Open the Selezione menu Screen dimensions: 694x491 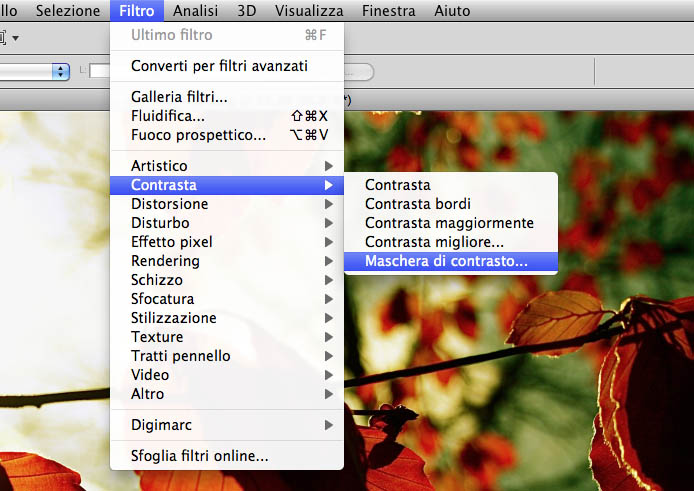coord(68,11)
